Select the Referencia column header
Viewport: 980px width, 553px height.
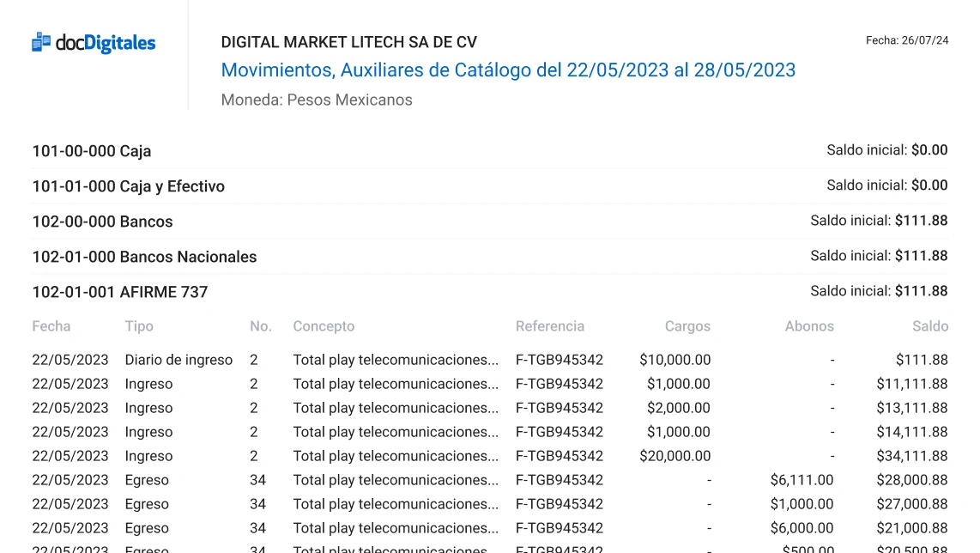point(550,326)
